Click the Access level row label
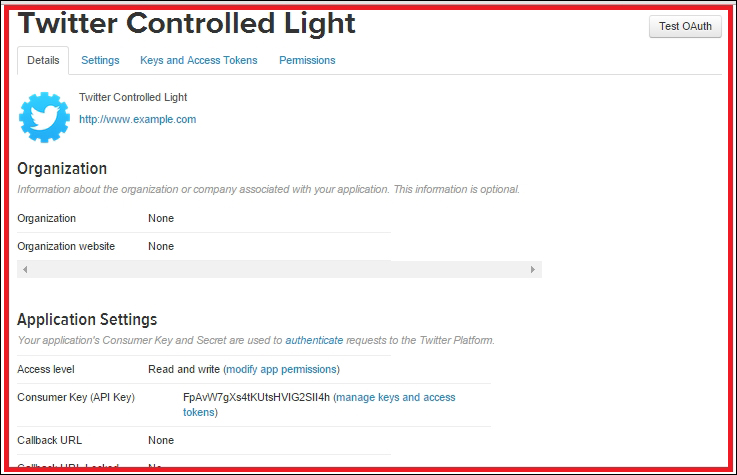The height and width of the screenshot is (475, 737). pyautogui.click(x=46, y=369)
